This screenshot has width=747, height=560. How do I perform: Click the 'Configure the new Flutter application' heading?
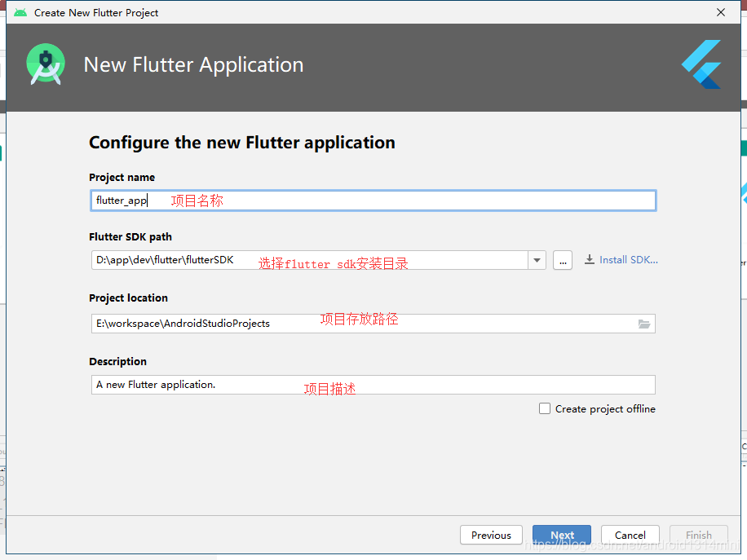242,143
